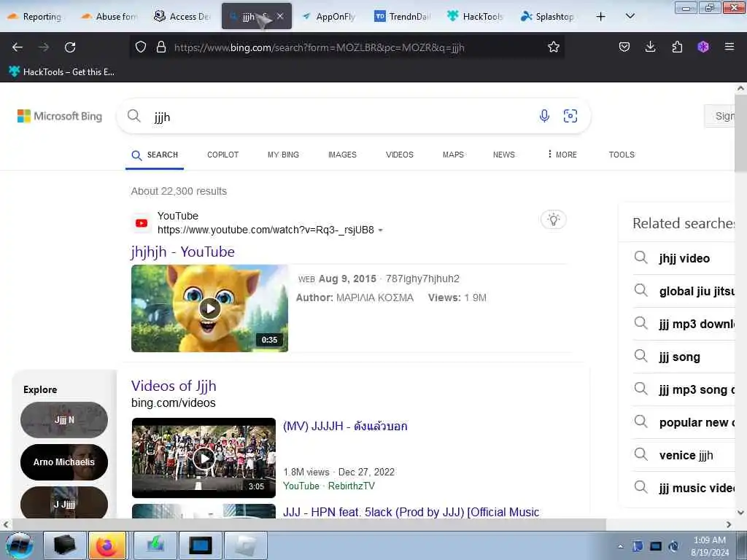The width and height of the screenshot is (747, 560).
Task: Click the horizontal scrollbar at page bottom
Action: point(309,524)
